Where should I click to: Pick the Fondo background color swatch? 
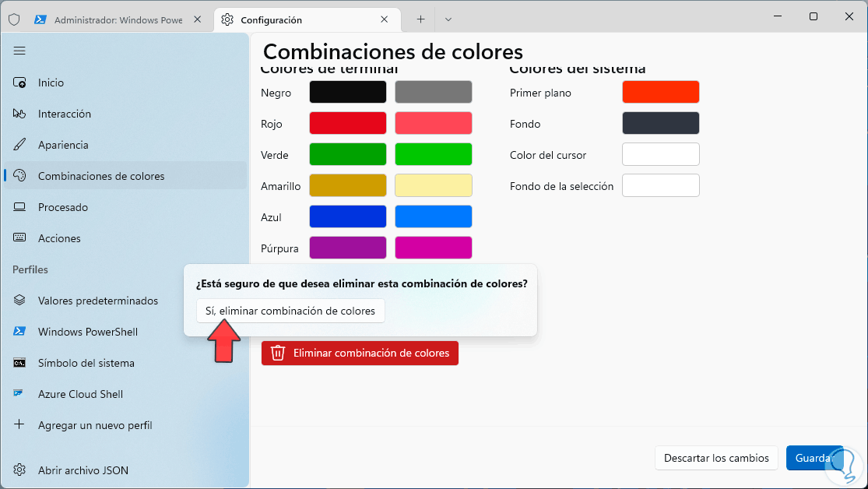(x=660, y=123)
